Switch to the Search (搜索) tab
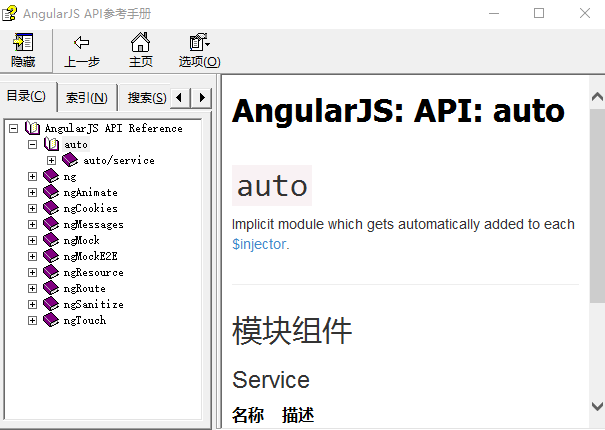This screenshot has width=605, height=430. pyautogui.click(x=146, y=98)
